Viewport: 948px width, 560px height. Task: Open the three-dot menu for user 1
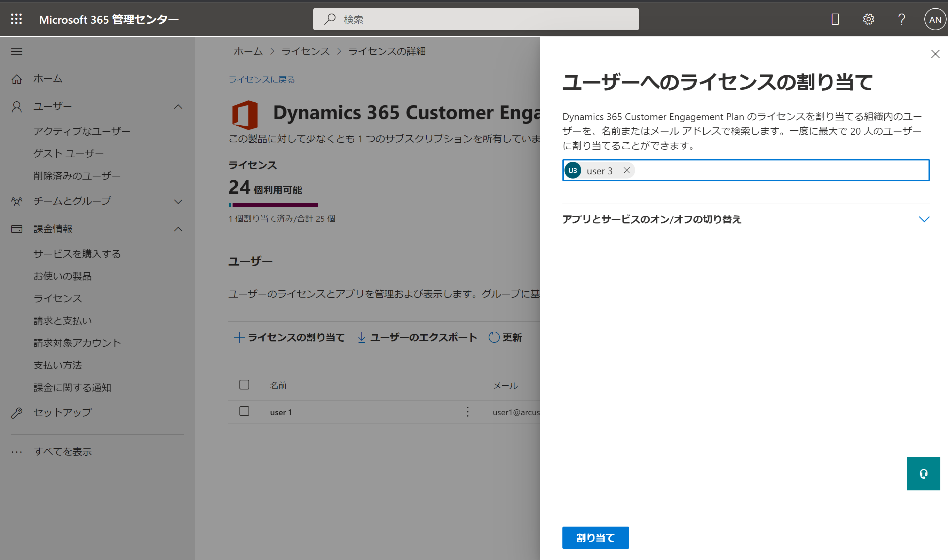[x=468, y=412]
